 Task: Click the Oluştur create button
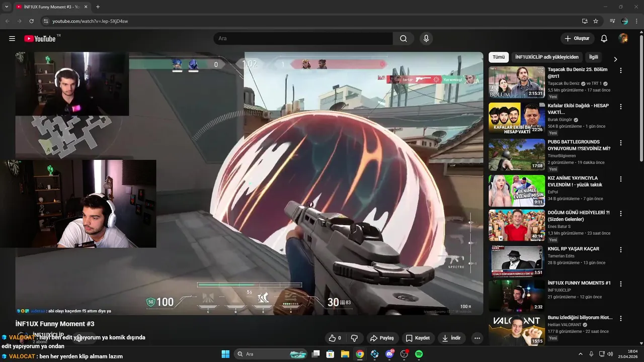tap(578, 39)
